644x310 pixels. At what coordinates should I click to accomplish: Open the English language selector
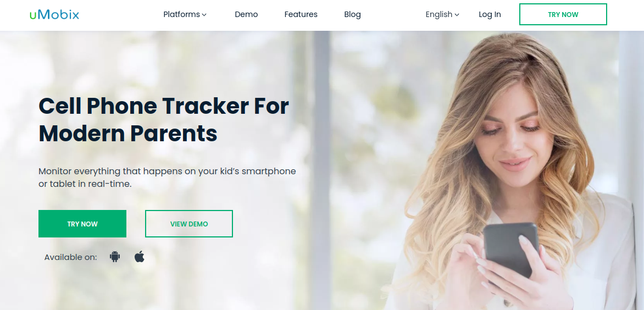tap(442, 14)
